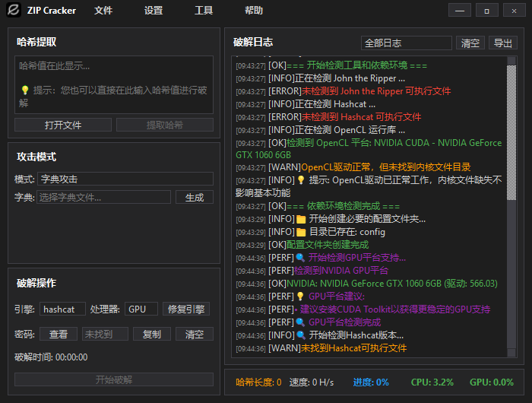Click the 未找到Hashcat可执行文件 warning line
Screen dimensions: 532x403
pyautogui.click(x=321, y=348)
